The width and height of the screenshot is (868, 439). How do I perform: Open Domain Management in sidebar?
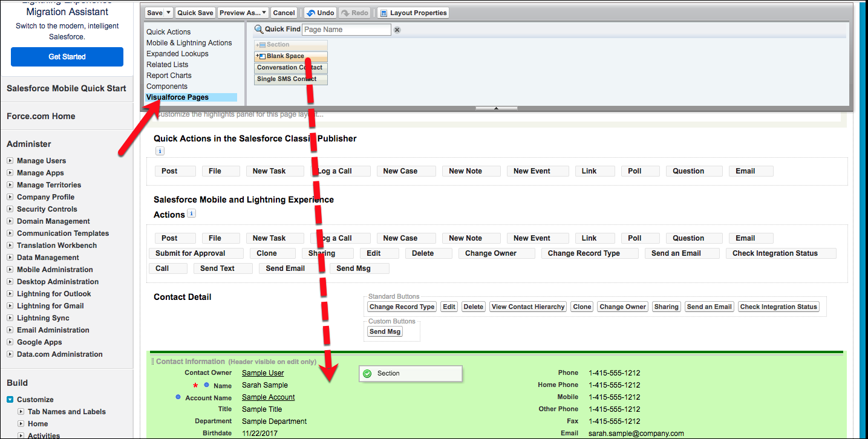click(x=53, y=221)
